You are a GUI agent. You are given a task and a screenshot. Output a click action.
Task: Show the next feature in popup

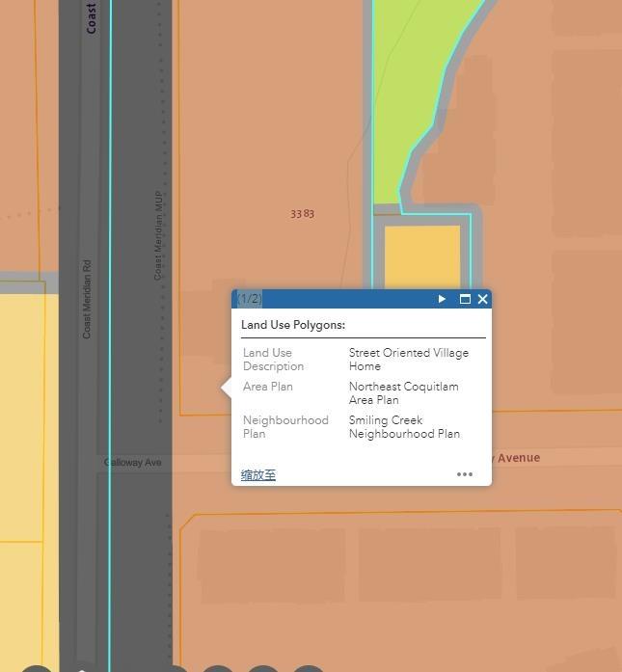(442, 299)
